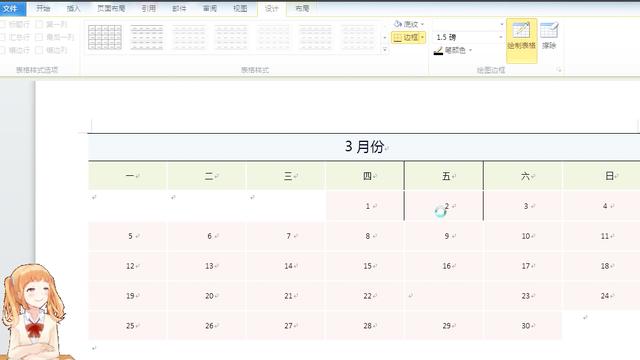Click the 三 Wednesday header cell
640x360 pixels.
point(286,176)
